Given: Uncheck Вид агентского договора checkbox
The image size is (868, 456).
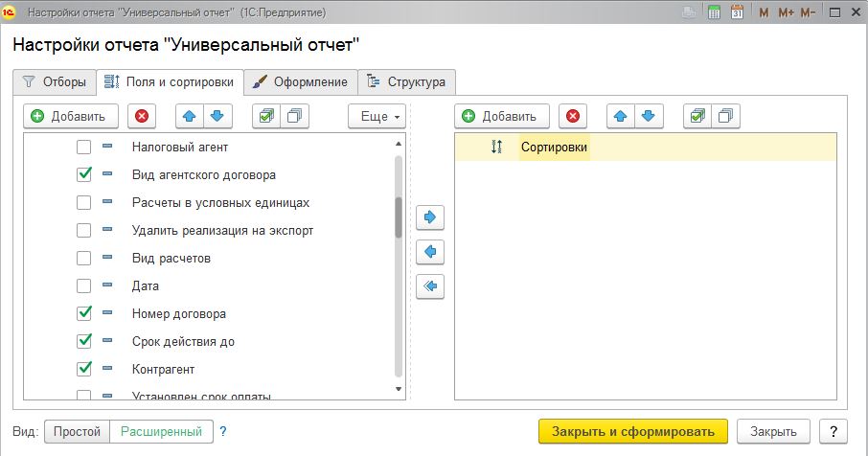Looking at the screenshot, I should tap(83, 175).
